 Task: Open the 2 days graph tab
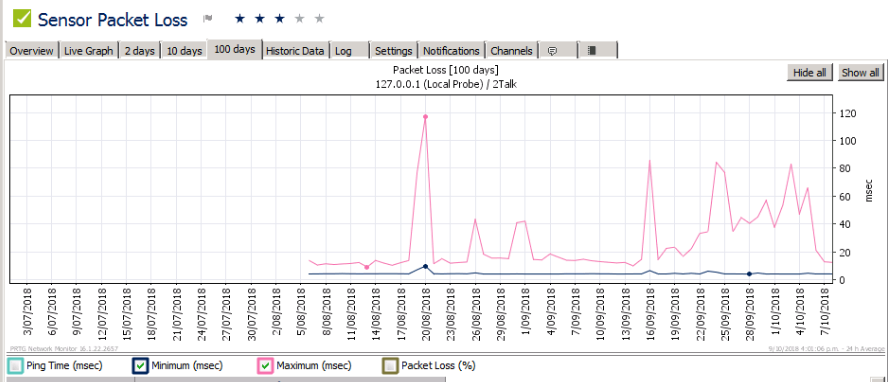[140, 50]
